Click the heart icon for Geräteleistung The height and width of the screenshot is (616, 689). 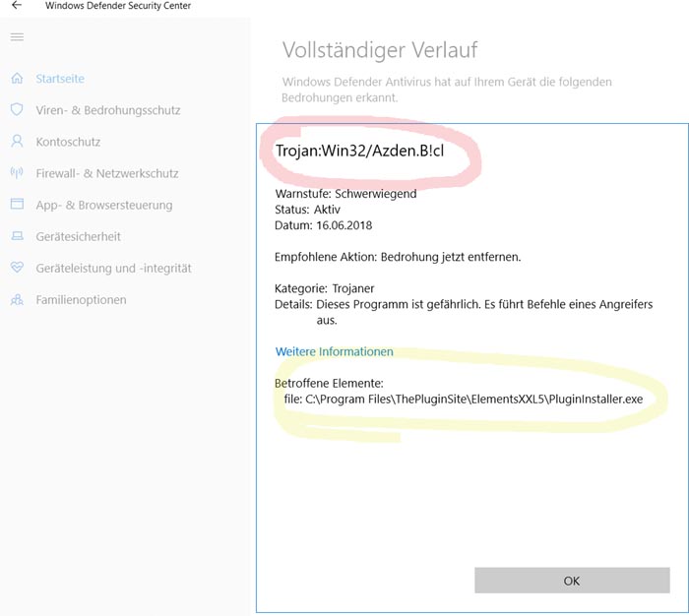(17, 267)
